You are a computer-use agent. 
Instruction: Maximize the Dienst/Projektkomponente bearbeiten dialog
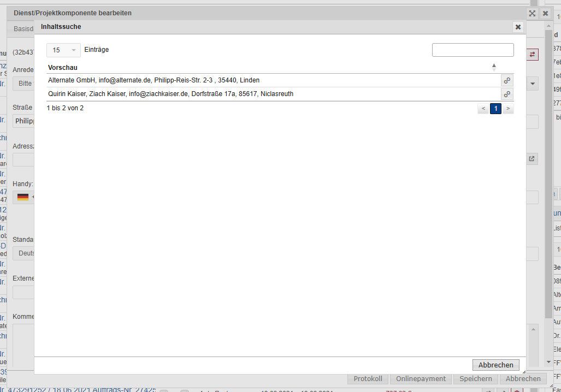532,13
